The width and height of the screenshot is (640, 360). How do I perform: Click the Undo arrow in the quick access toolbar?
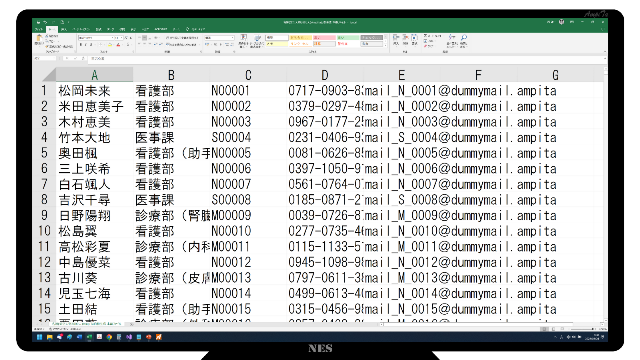[45, 22]
